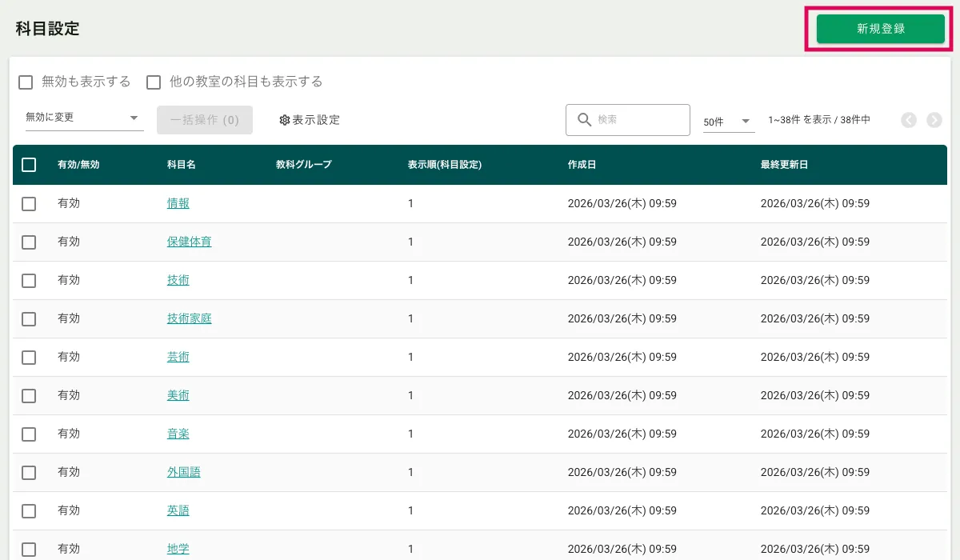Expand the 50件 page size dropdown
This screenshot has width=960, height=560.
[728, 122]
